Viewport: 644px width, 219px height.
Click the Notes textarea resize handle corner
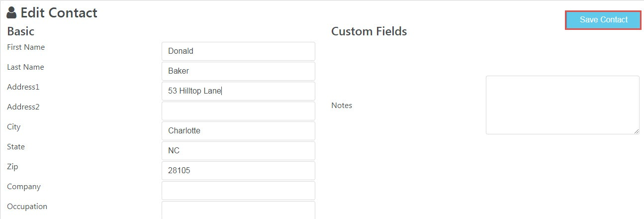[x=636, y=131]
